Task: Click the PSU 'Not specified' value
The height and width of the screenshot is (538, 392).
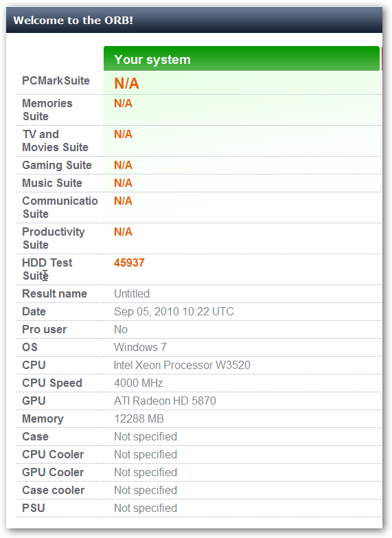Action: [x=146, y=508]
